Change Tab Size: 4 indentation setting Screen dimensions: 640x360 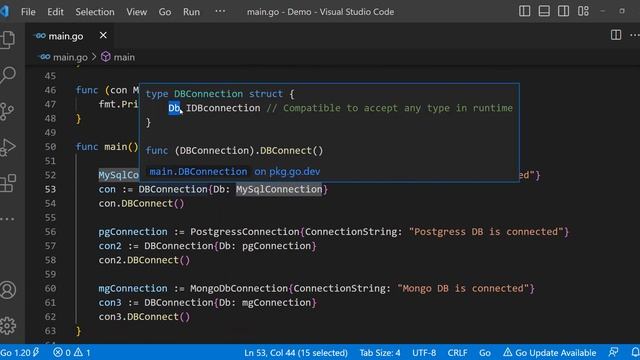pyautogui.click(x=380, y=352)
